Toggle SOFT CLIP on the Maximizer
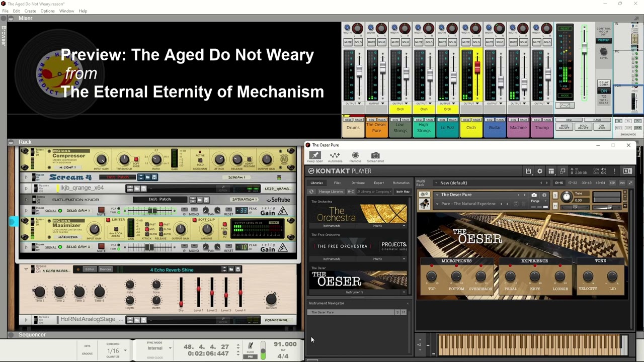The image size is (644, 362). coord(194,220)
